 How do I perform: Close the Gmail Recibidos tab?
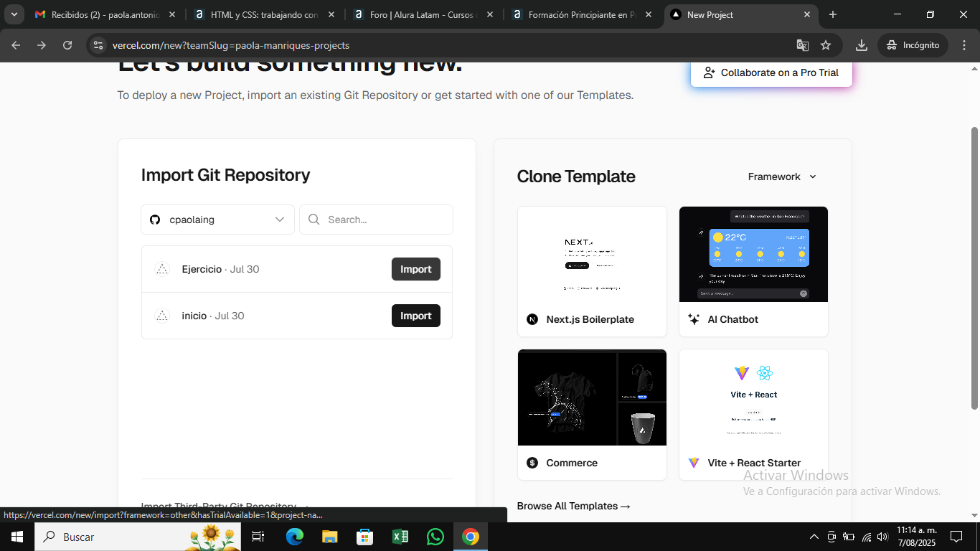click(x=172, y=14)
